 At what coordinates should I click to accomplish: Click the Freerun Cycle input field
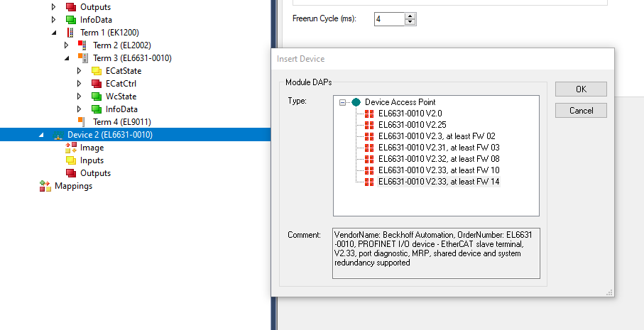tap(388, 19)
